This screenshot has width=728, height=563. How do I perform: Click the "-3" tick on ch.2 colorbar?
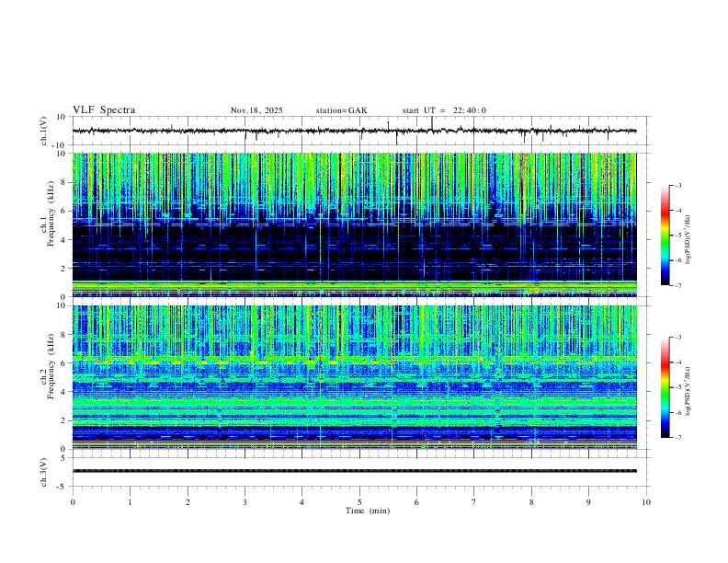pyautogui.click(x=677, y=338)
